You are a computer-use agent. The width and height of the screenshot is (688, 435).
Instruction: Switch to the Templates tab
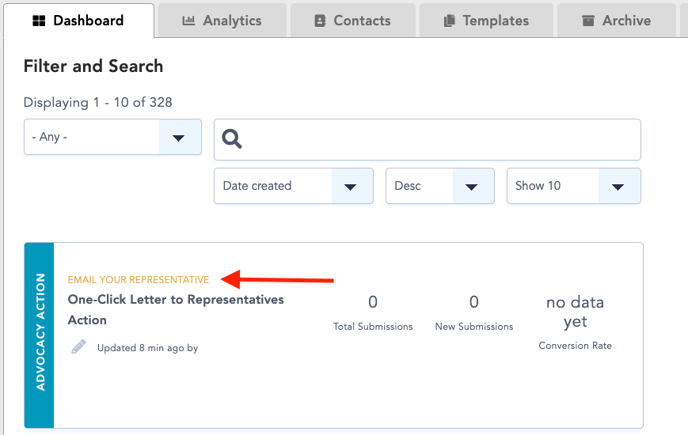coord(486,21)
